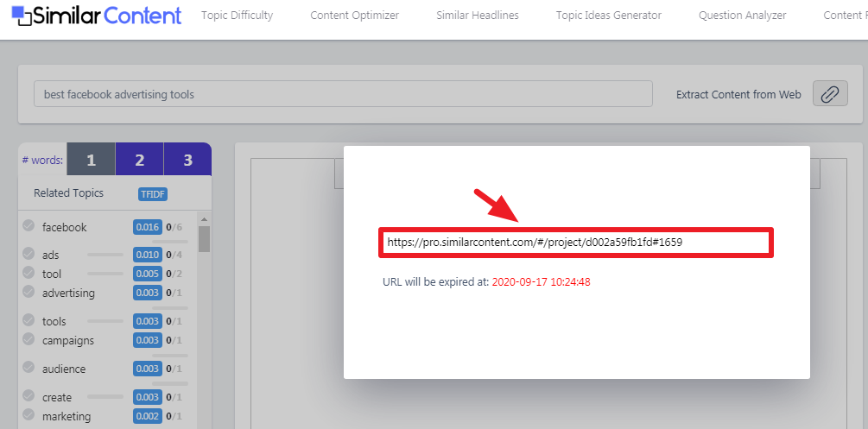Click the keyword field 'best facebook advertising tools'
Image resolution: width=868 pixels, height=429 pixels.
[343, 94]
